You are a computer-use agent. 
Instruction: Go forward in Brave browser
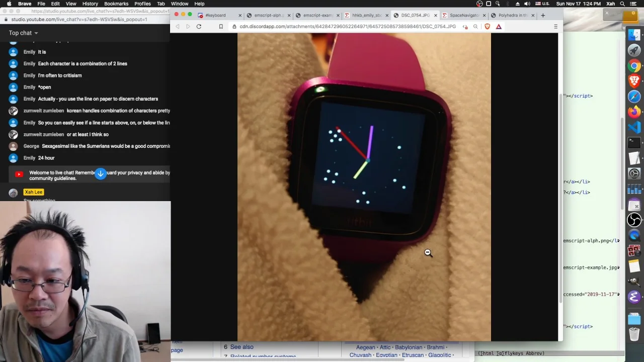click(x=188, y=26)
